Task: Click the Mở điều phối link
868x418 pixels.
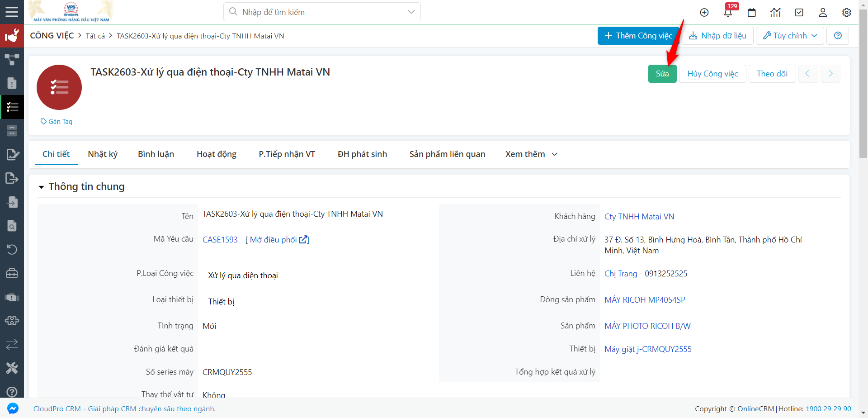Action: [x=279, y=240]
